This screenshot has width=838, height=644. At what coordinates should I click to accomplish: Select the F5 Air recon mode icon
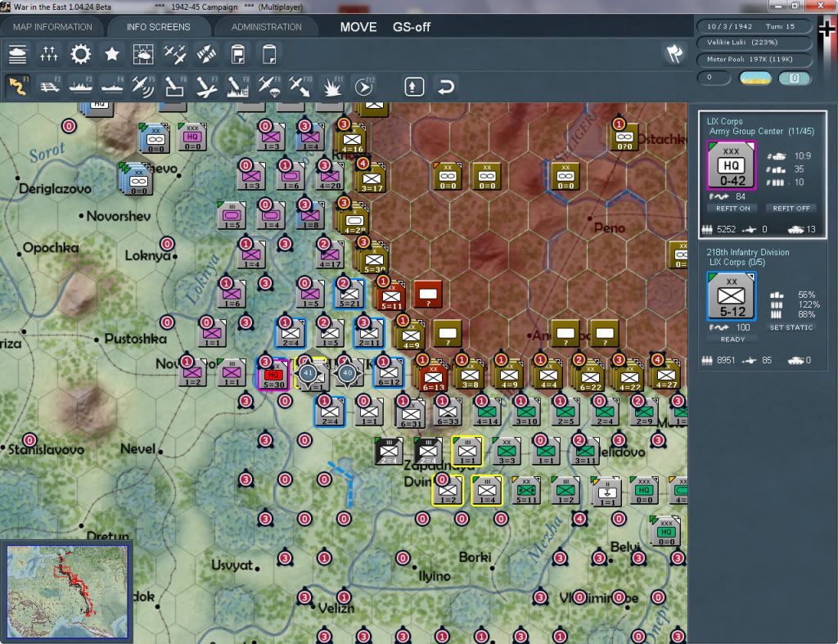click(143, 86)
